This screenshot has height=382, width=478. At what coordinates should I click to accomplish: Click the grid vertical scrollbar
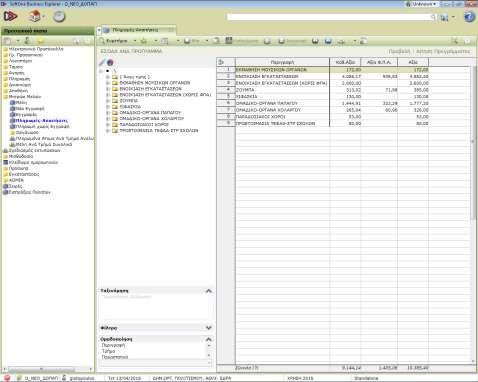click(x=473, y=213)
